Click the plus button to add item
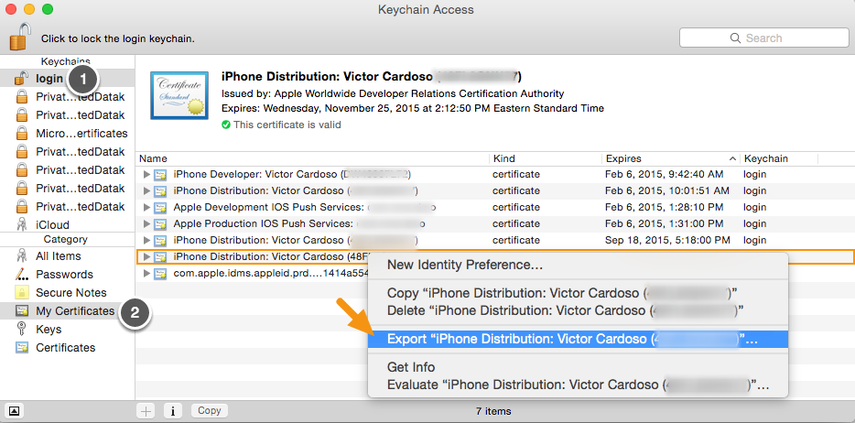Screen dimensions: 855x423 pos(146,410)
